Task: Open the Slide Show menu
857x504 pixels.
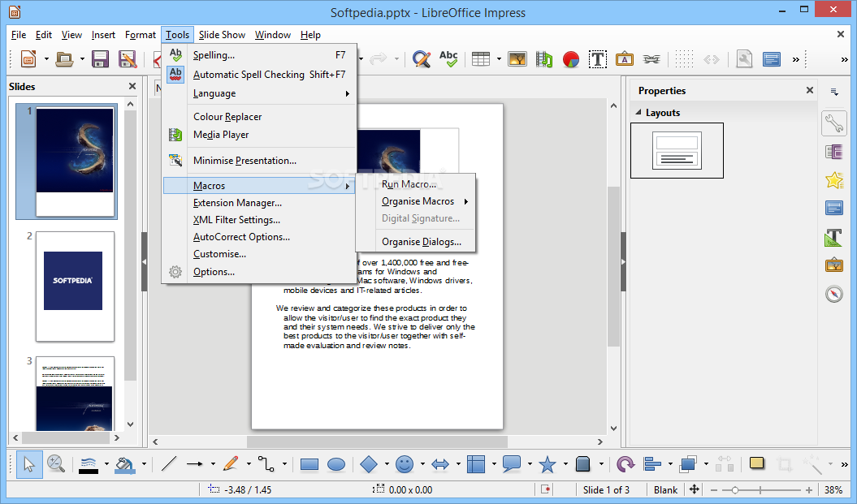Action: coord(222,34)
